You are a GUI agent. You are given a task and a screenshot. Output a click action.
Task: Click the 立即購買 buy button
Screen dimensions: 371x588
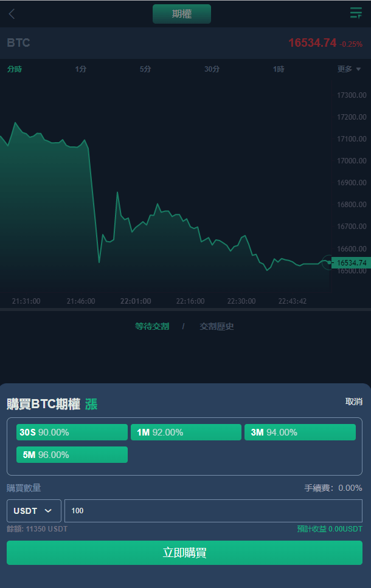pyautogui.click(x=184, y=553)
